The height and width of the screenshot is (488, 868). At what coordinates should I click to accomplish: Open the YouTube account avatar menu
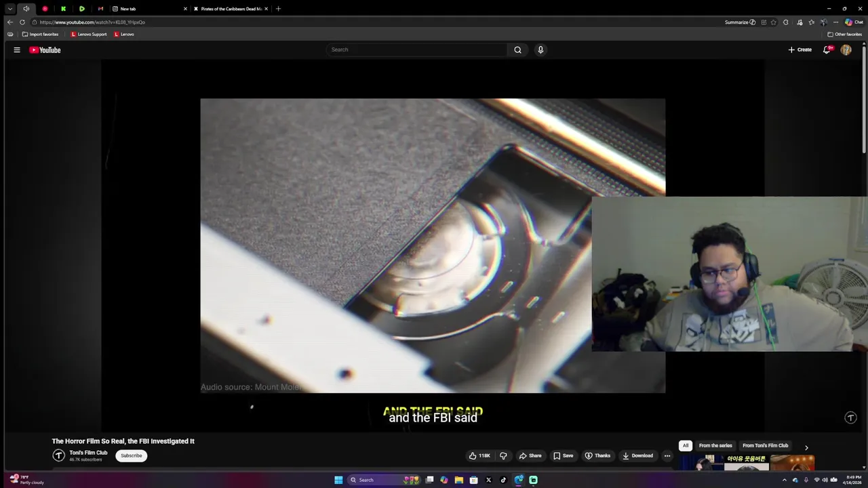tap(846, 49)
